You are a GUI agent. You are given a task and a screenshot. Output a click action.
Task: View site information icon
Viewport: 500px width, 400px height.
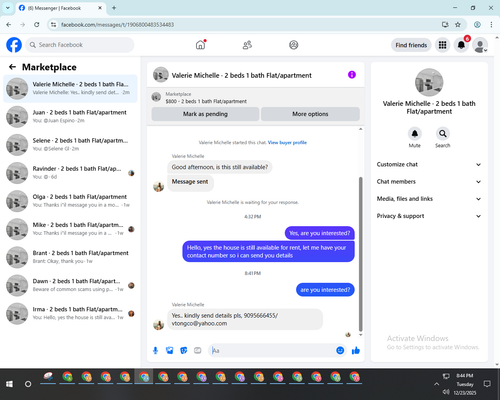(53, 25)
